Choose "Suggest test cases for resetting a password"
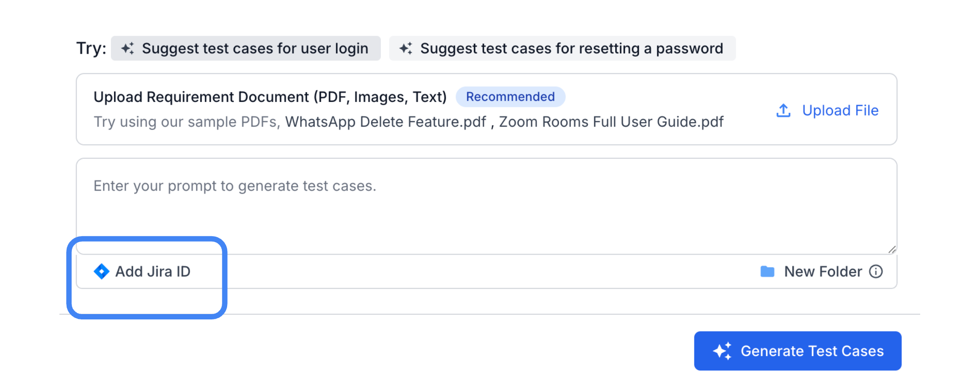 coord(571,48)
